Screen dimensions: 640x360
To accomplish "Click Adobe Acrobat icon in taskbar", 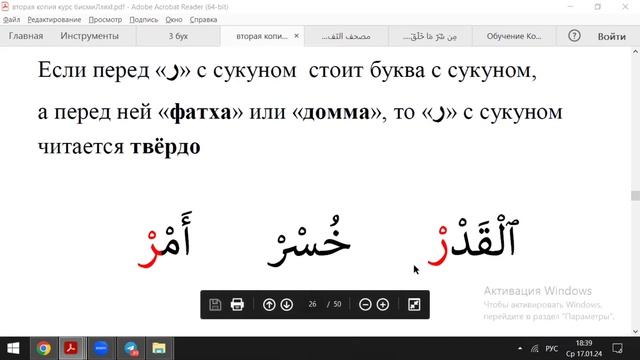I will point(71,348).
